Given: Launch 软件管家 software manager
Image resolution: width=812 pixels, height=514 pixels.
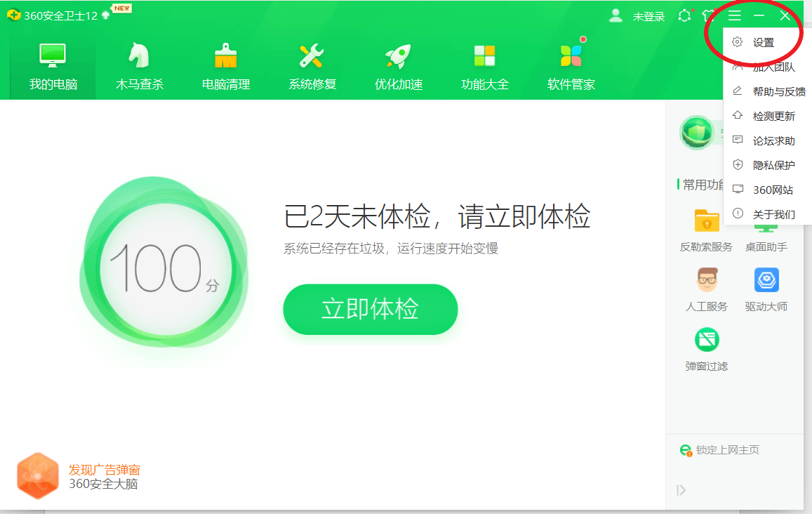Looking at the screenshot, I should coord(571,67).
